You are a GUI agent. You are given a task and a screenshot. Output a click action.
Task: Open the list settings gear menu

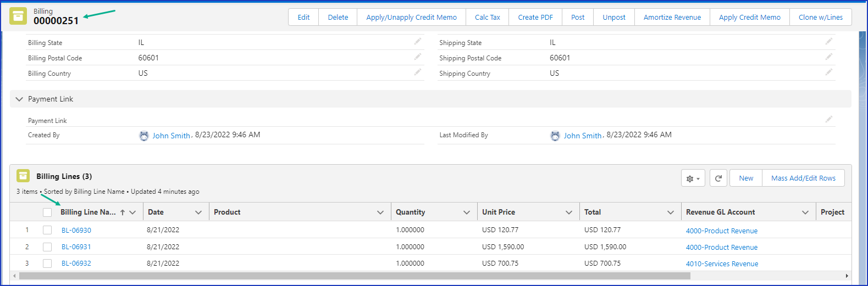pos(693,178)
